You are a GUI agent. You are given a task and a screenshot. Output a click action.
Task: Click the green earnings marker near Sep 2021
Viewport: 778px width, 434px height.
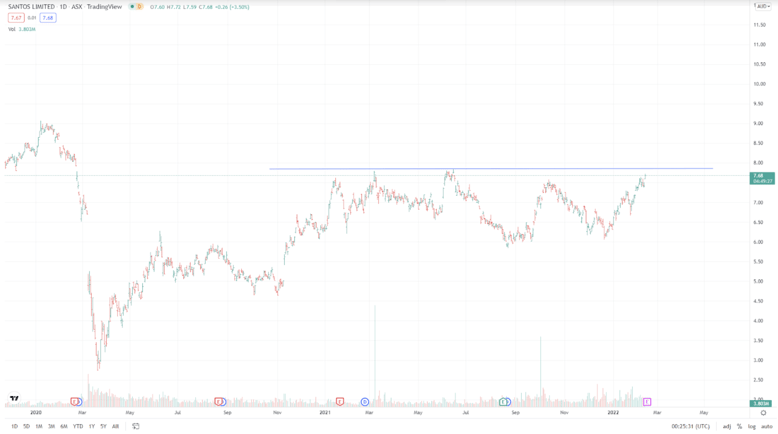(503, 402)
